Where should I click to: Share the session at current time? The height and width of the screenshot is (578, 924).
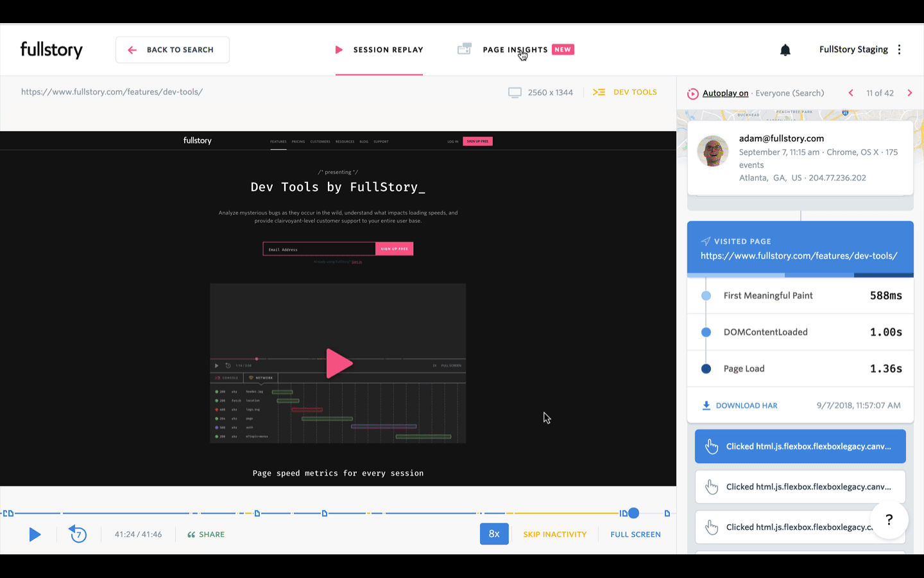[x=206, y=534]
